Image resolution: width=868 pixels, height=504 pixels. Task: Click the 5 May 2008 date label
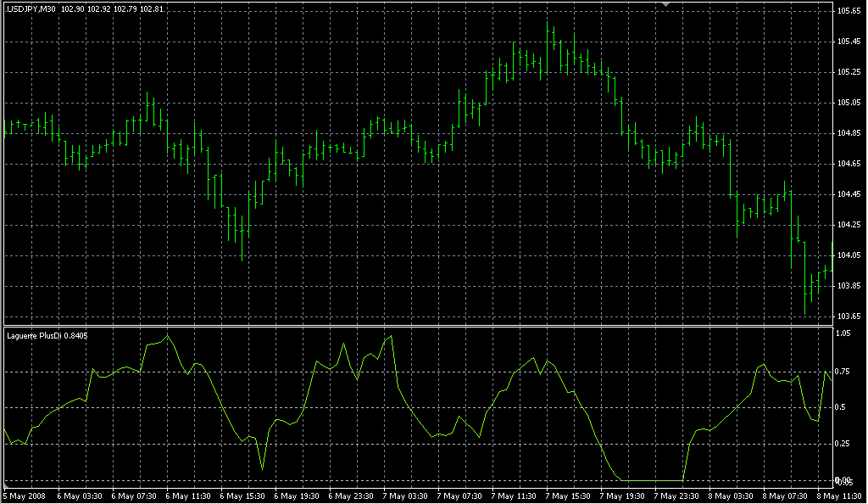pyautogui.click(x=27, y=496)
